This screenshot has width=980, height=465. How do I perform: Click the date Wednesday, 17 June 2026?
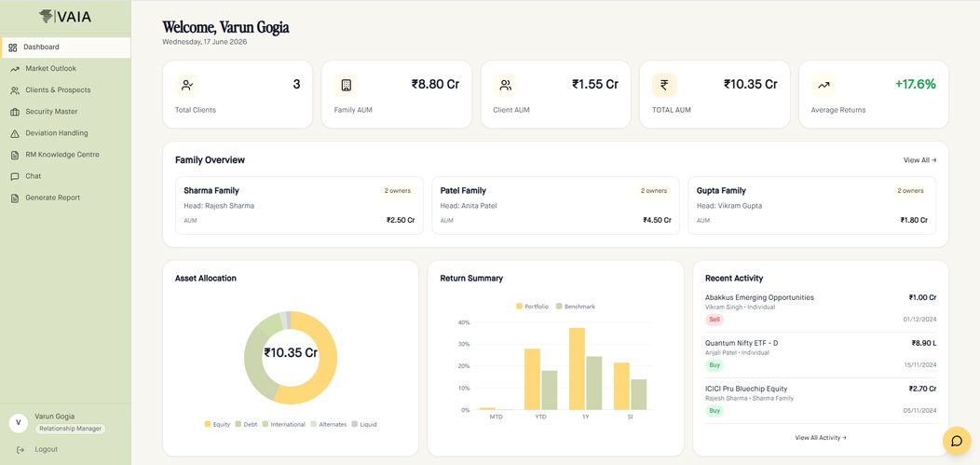(x=204, y=42)
